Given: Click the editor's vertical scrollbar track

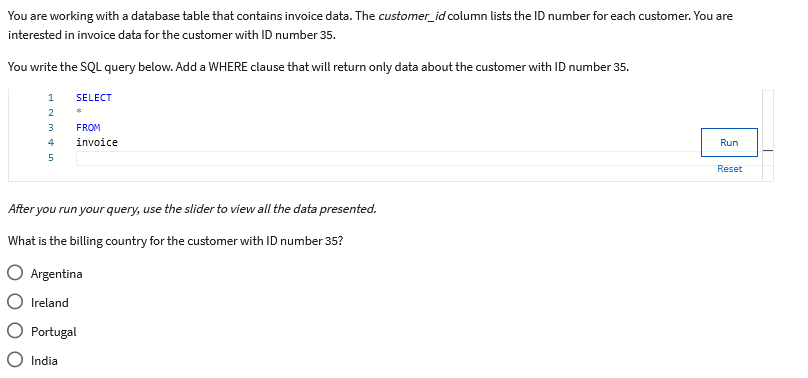Looking at the screenshot, I should [x=768, y=135].
